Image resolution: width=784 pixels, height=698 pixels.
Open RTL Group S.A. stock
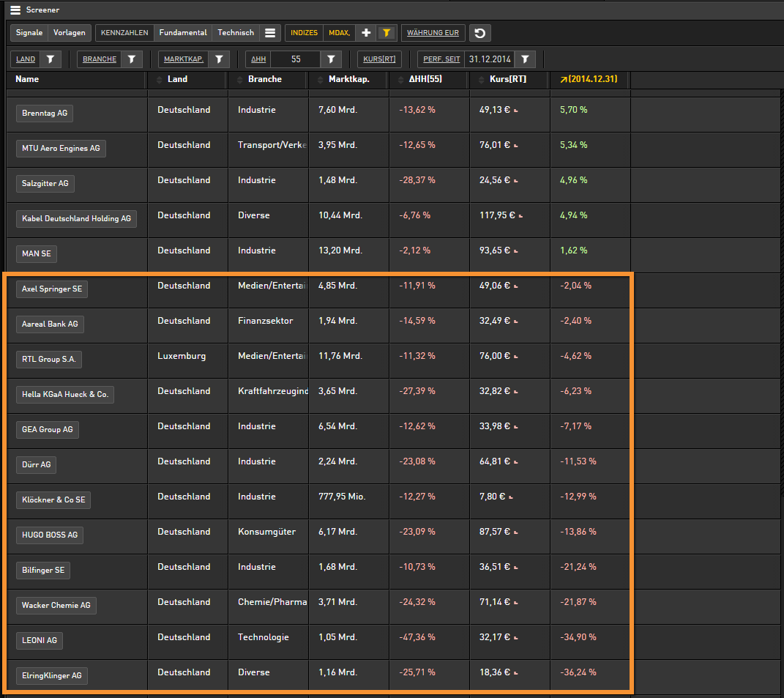(x=49, y=360)
